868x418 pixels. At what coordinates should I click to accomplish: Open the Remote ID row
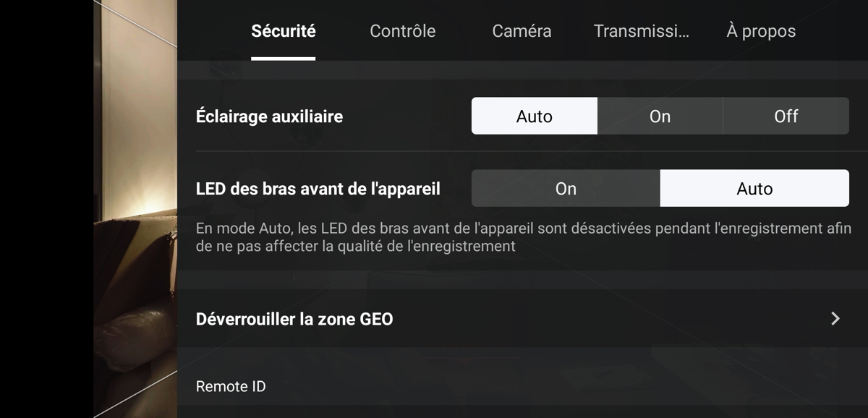[522, 386]
